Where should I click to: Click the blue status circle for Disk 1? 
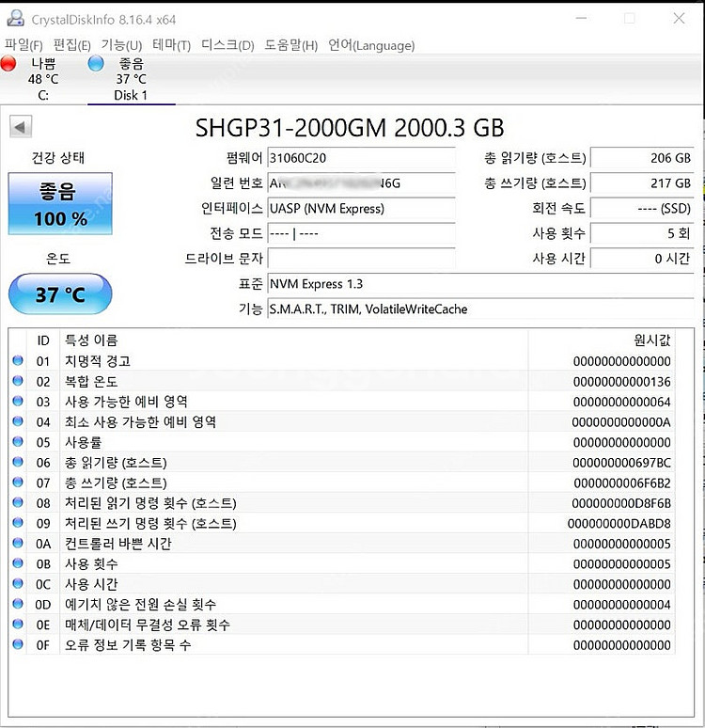96,64
